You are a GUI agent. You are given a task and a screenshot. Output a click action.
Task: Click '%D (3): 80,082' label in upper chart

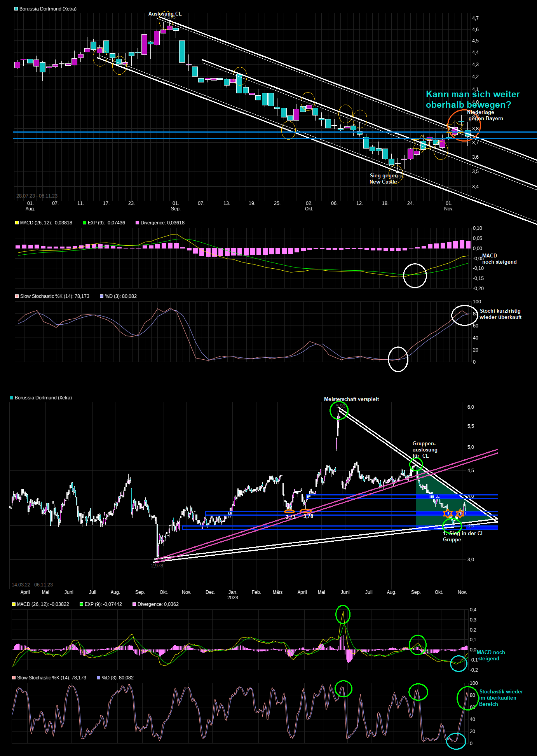click(121, 296)
